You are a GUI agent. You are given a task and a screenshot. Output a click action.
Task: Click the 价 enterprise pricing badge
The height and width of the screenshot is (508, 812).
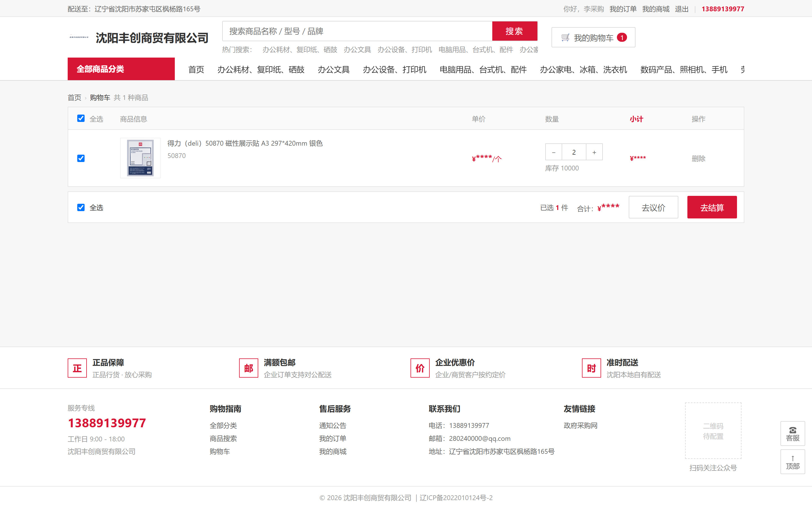point(420,368)
